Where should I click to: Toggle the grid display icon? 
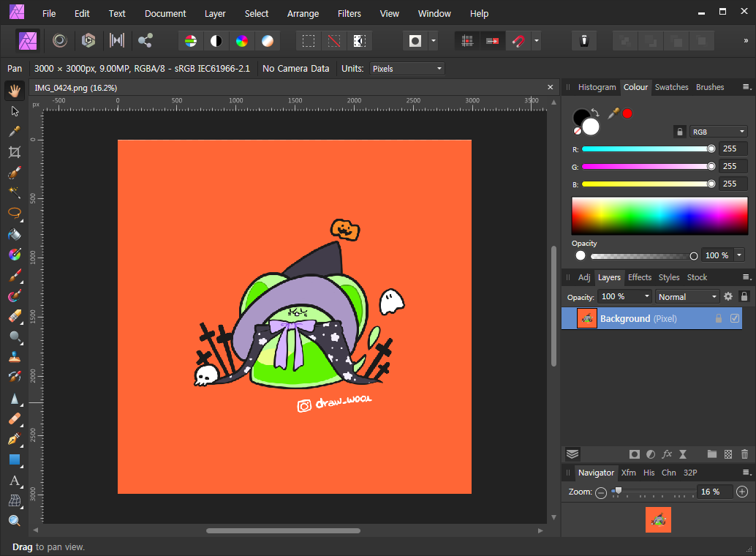coord(466,41)
